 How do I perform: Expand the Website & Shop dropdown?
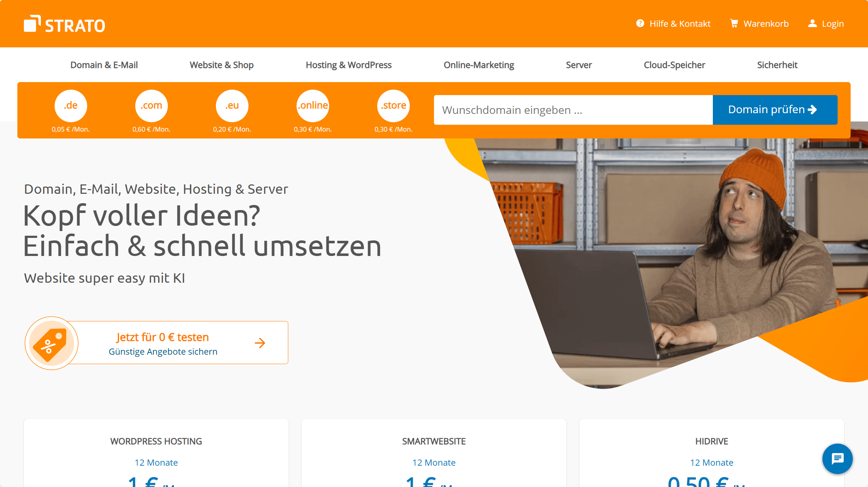tap(221, 65)
